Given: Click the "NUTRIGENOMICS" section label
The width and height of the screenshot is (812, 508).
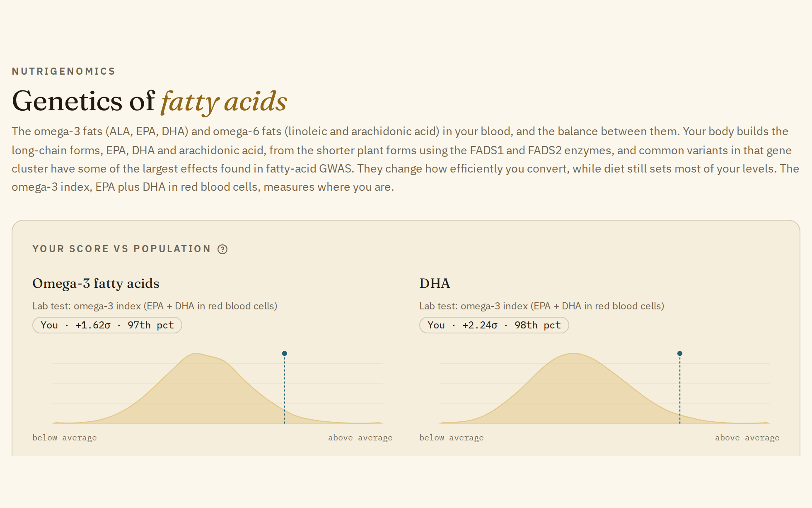Looking at the screenshot, I should (63, 71).
